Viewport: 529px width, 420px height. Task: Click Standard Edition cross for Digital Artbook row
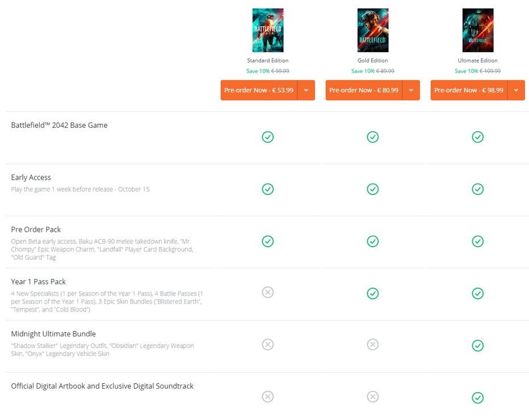pos(267,397)
